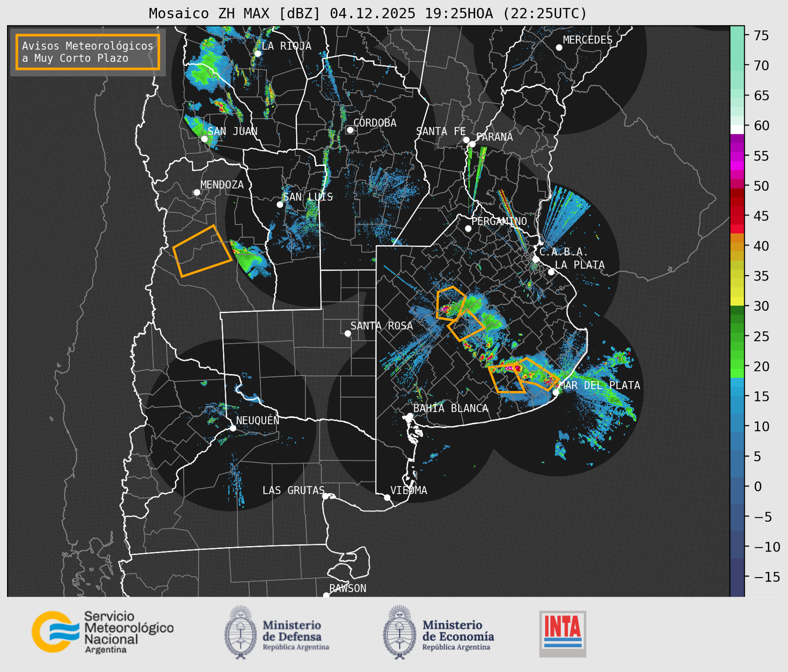
Task: Click the MENDOZA city label
Action: [222, 185]
